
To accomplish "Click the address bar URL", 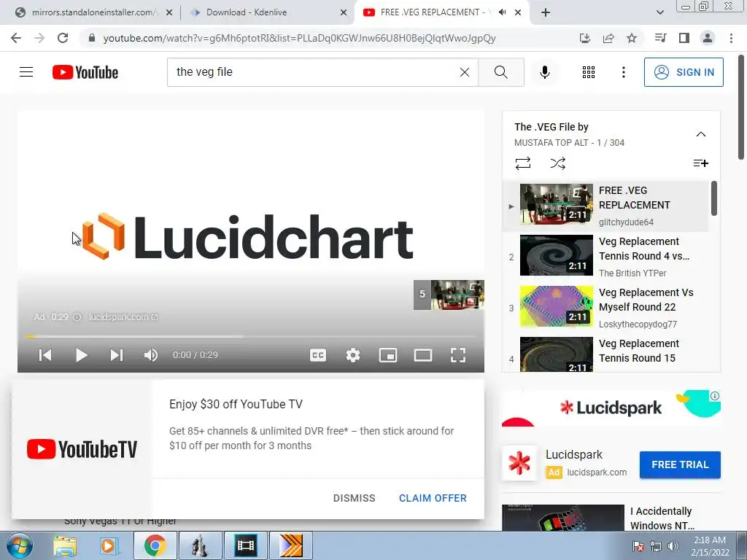I will pyautogui.click(x=299, y=38).
